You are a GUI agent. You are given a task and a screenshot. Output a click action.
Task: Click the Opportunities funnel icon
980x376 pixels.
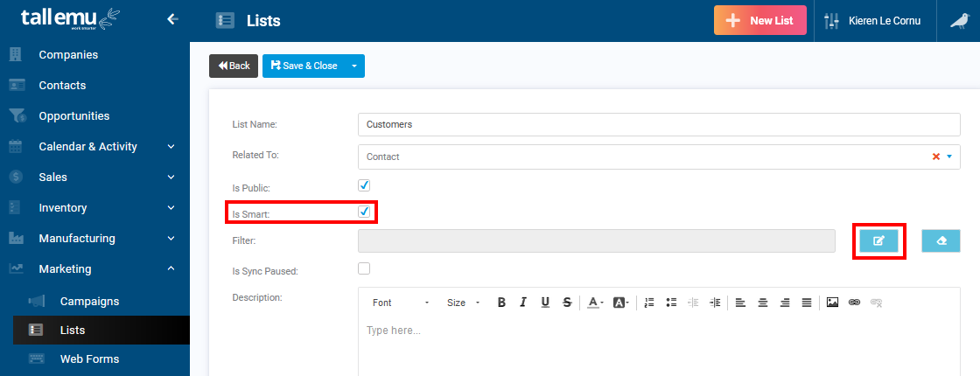click(17, 115)
